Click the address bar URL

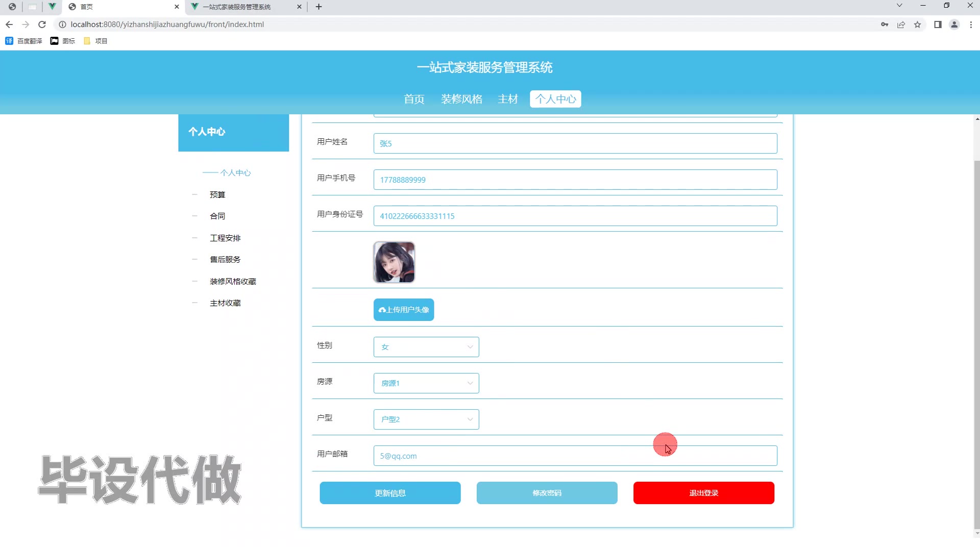pos(167,24)
